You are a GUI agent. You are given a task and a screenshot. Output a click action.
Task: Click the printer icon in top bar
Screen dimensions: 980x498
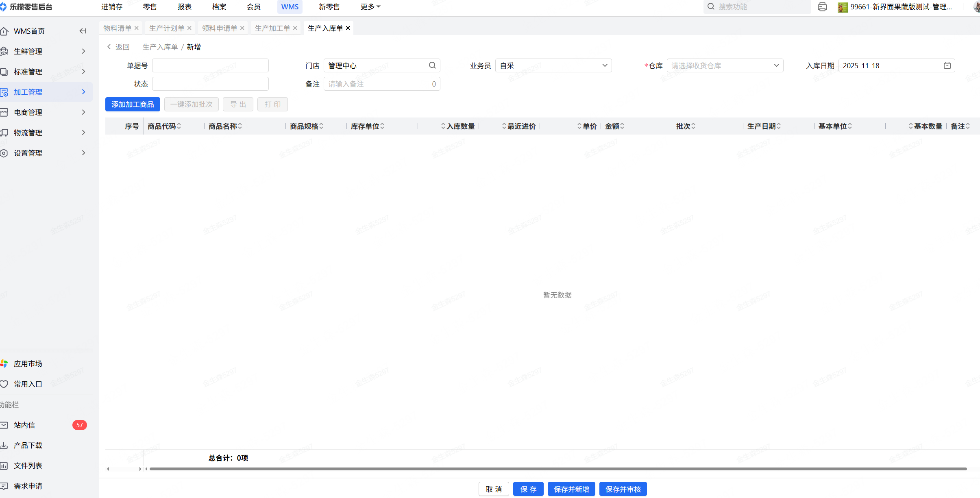[x=822, y=7]
